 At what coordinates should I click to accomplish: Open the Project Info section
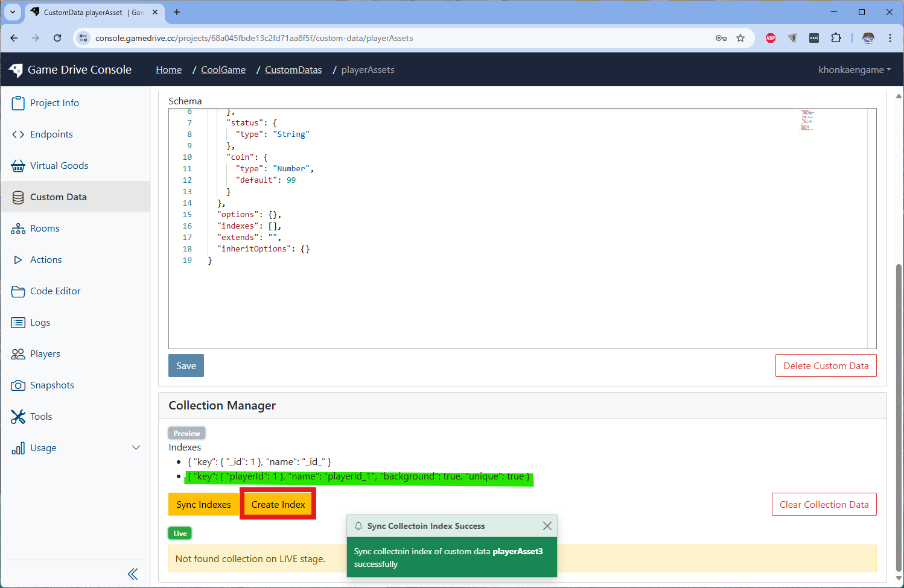click(x=53, y=103)
